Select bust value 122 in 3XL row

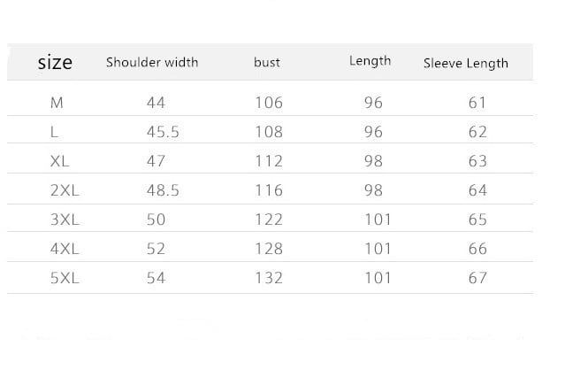pyautogui.click(x=269, y=220)
